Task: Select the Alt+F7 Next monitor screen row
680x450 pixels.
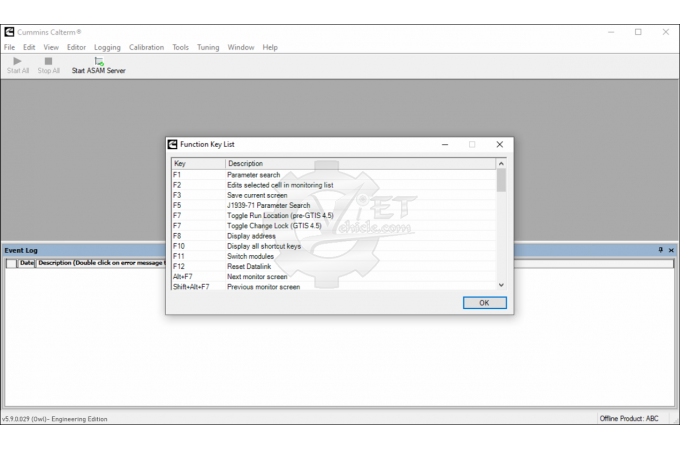Action: click(x=333, y=277)
